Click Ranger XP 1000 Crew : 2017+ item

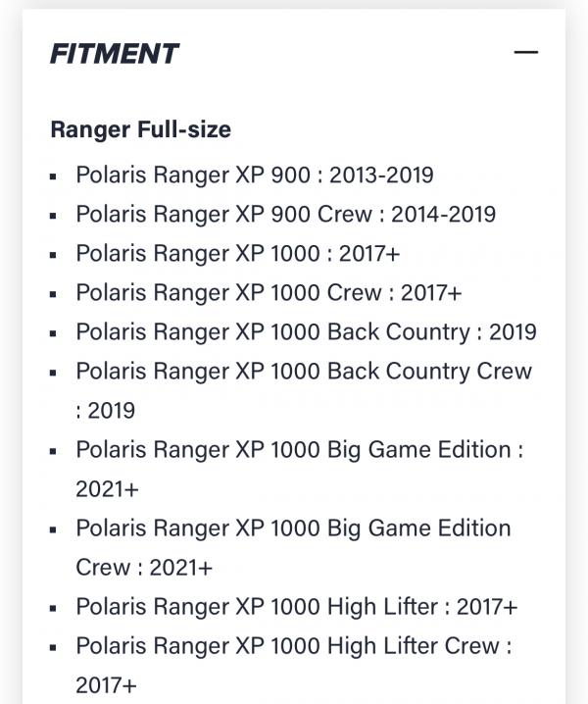point(269,293)
